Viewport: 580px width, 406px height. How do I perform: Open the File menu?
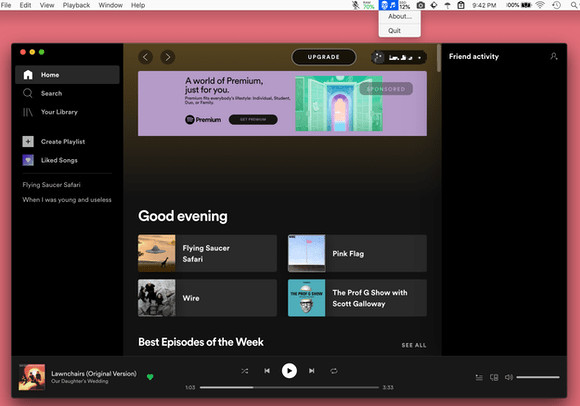pyautogui.click(x=6, y=5)
